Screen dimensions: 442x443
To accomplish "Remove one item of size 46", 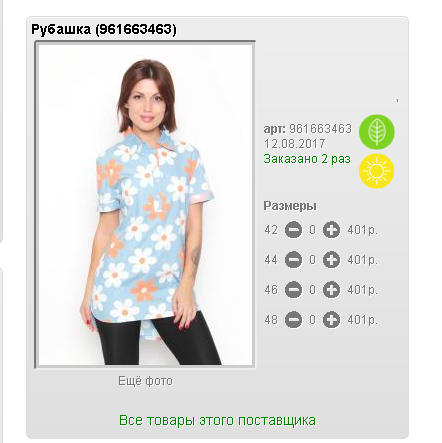I will [293, 290].
